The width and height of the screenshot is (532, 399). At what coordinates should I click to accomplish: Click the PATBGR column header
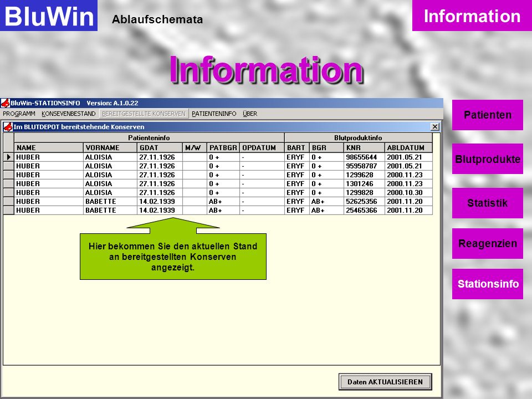[223, 147]
